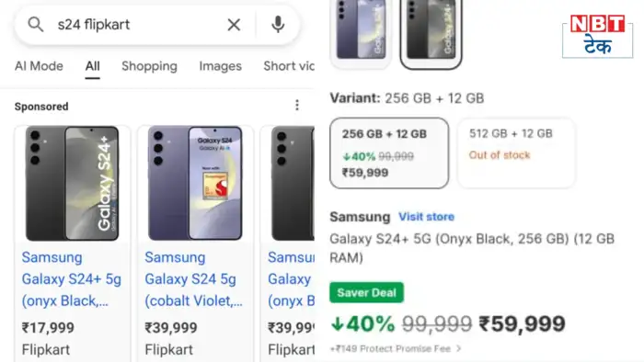
Task: Click the Visit store link
Action: 426,217
